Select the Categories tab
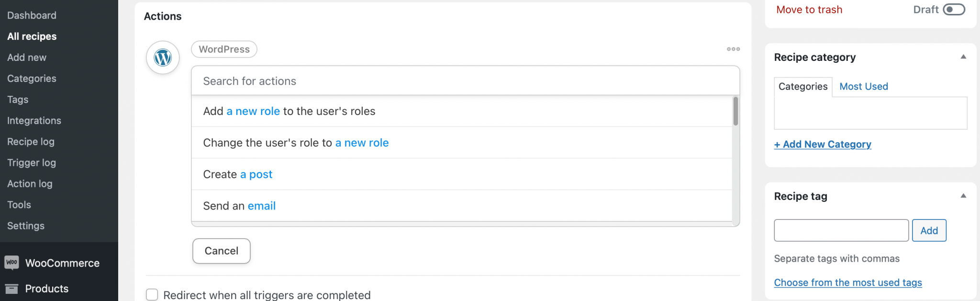 pyautogui.click(x=802, y=87)
